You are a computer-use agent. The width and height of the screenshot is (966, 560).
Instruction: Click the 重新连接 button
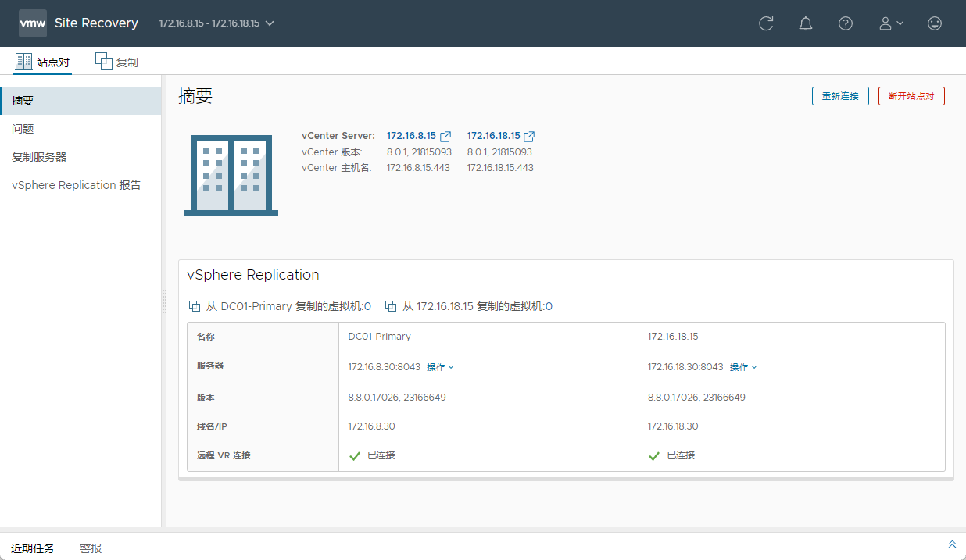(x=840, y=96)
